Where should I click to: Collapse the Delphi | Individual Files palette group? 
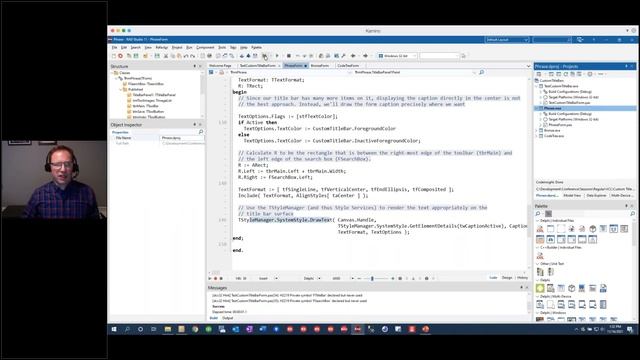click(538, 221)
